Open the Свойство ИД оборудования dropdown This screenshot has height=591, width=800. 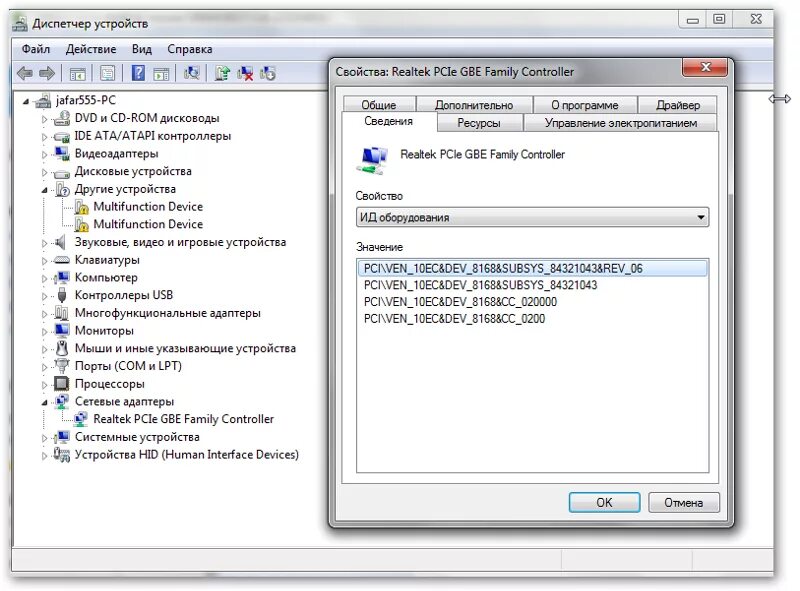532,217
